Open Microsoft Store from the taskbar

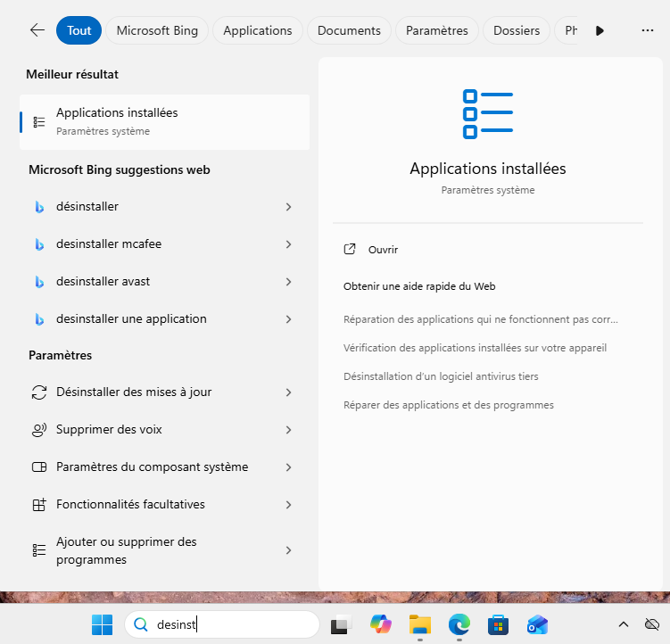tap(499, 624)
